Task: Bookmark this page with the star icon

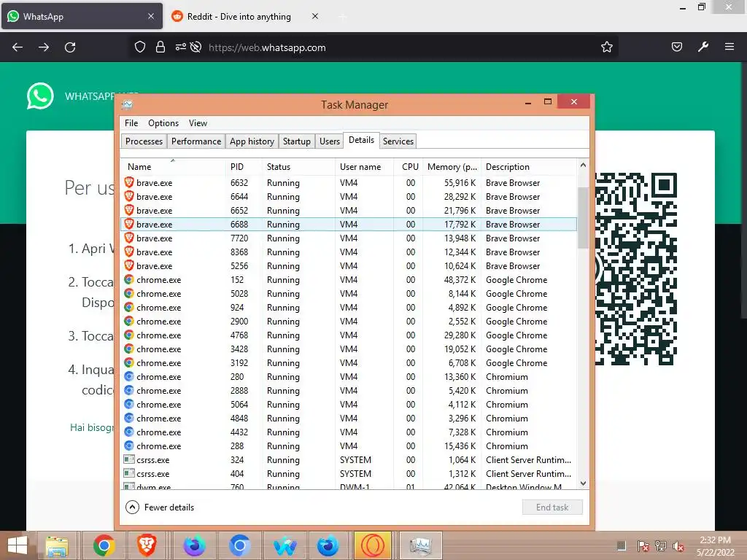Action: coord(606,47)
